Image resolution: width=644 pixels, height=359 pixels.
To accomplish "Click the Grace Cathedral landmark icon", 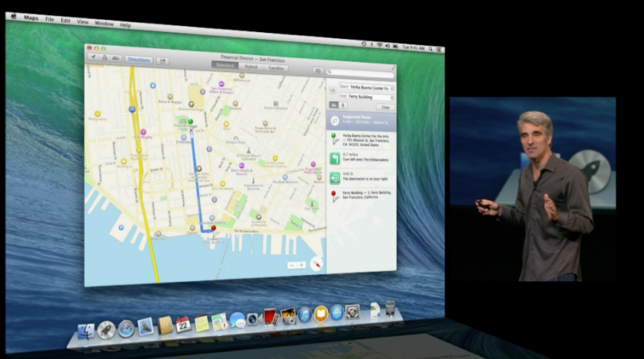I will pos(275,104).
